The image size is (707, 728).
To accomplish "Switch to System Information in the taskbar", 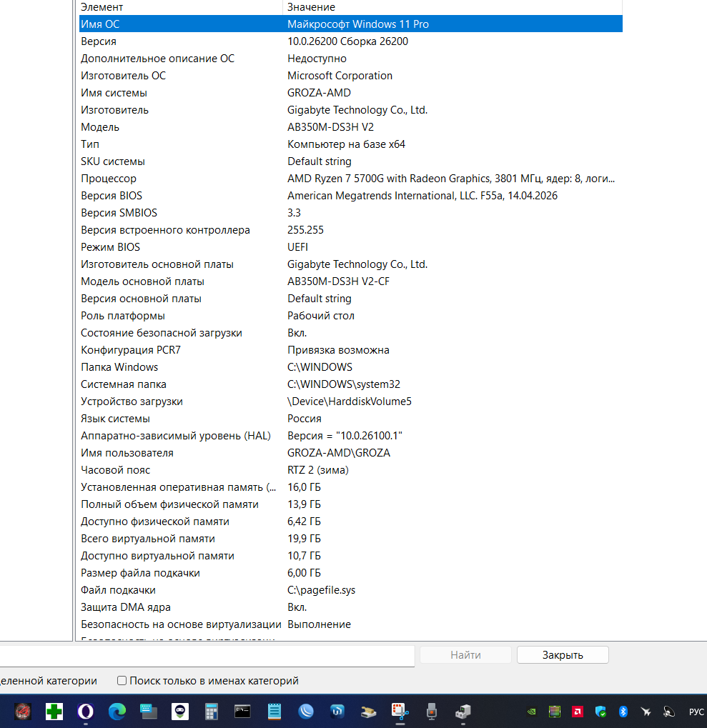I will click(x=463, y=712).
